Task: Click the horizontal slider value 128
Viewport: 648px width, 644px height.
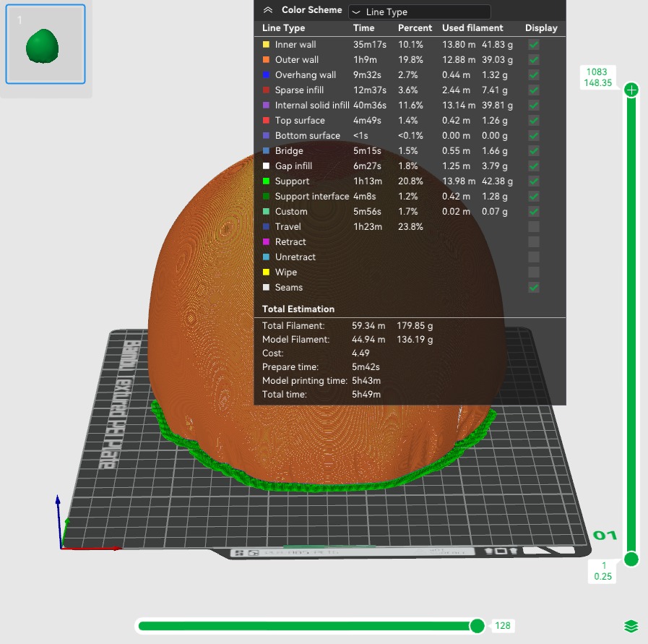Action: pyautogui.click(x=503, y=626)
